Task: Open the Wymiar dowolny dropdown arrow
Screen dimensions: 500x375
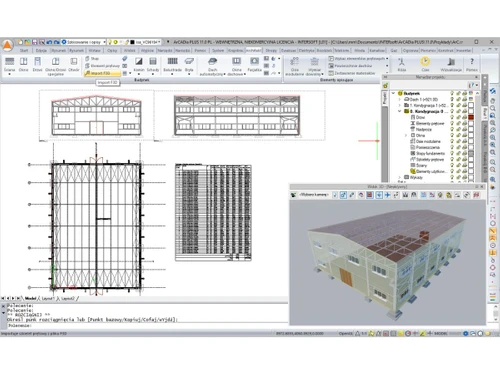Action: coord(322,74)
